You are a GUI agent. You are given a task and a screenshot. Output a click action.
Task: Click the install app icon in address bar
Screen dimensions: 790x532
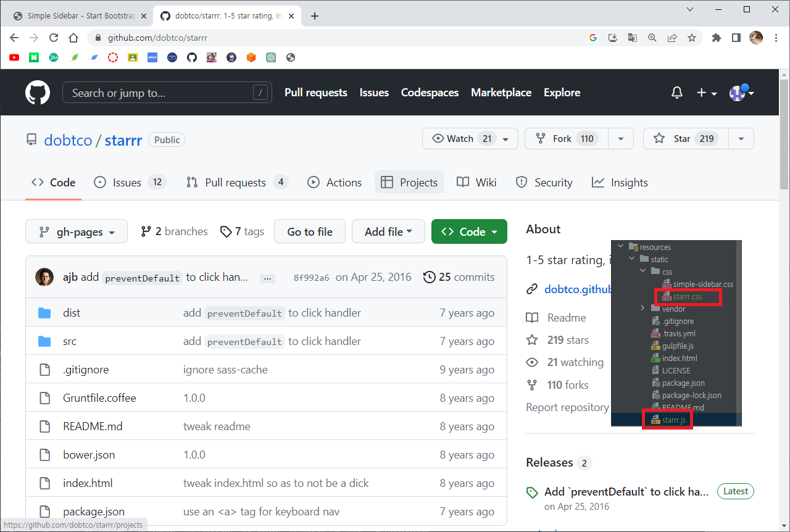pyautogui.click(x=613, y=38)
